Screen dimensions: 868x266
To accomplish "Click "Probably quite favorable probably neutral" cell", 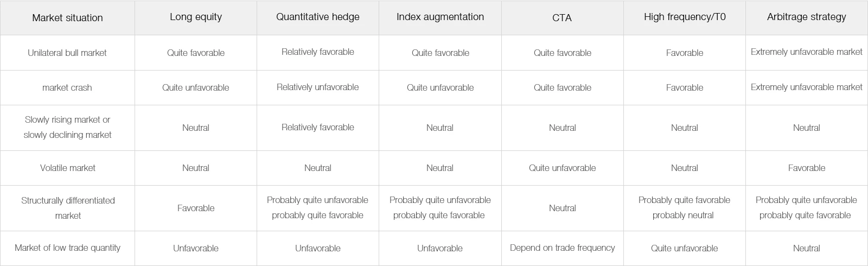I will coord(685,208).
